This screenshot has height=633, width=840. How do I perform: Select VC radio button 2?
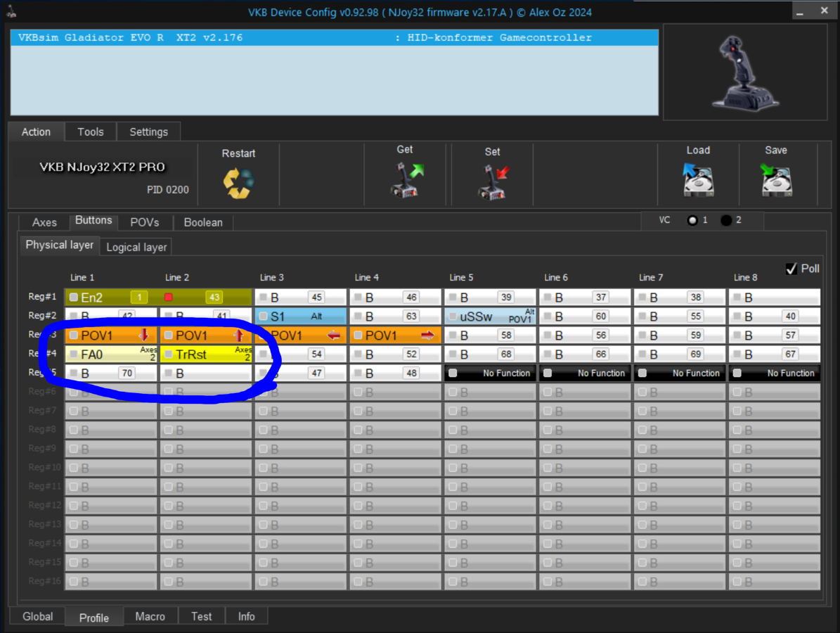[726, 220]
